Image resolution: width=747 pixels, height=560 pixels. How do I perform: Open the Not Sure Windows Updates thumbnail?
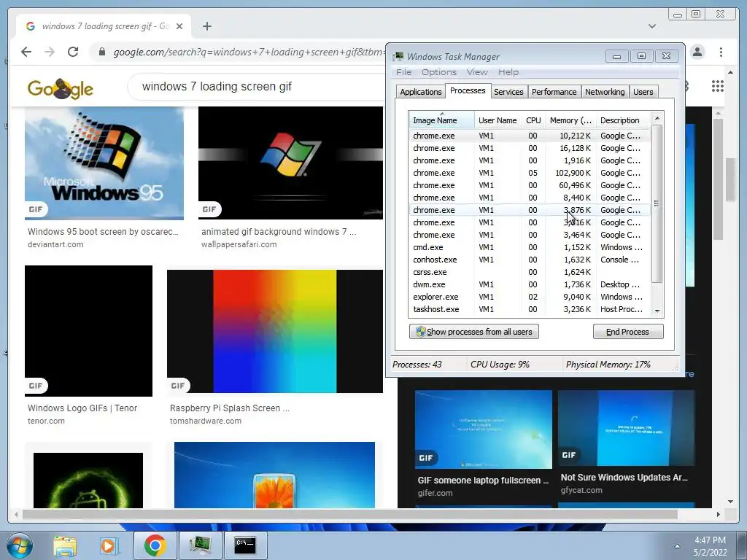point(627,428)
